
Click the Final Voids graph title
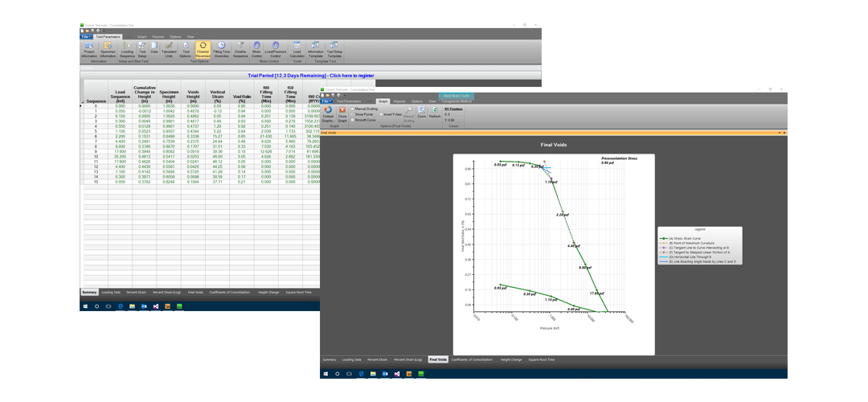pyautogui.click(x=554, y=145)
